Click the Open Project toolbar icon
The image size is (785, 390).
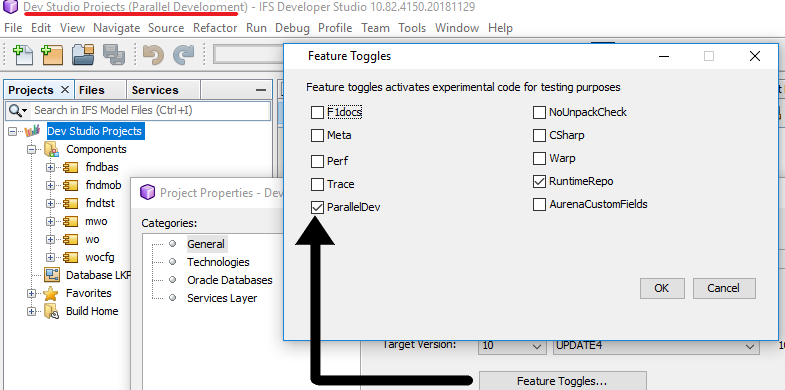83,55
